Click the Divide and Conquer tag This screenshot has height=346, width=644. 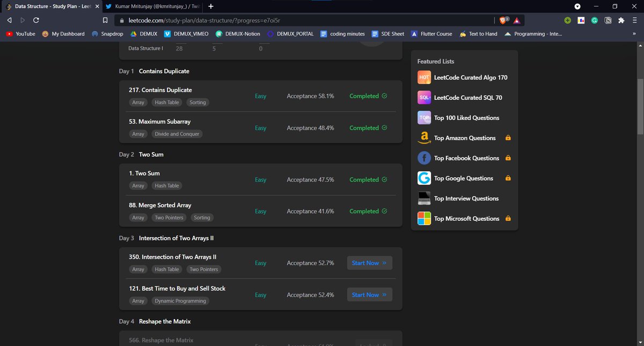[x=177, y=134]
